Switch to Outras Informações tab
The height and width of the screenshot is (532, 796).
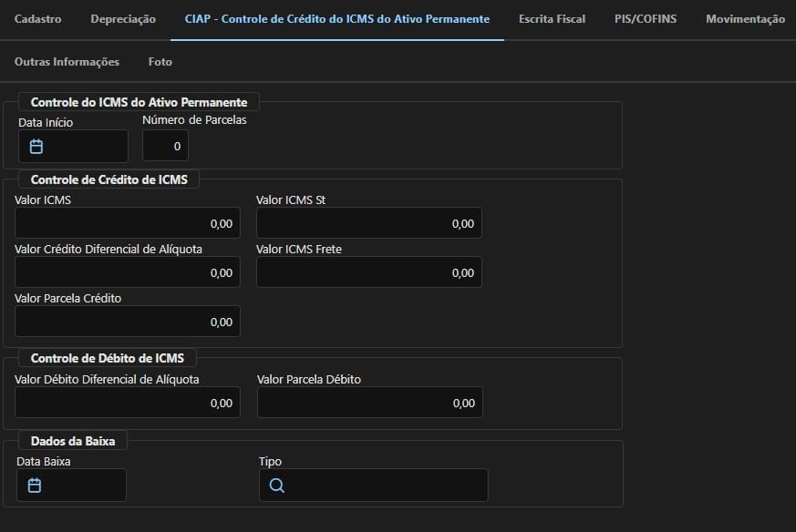click(x=67, y=62)
